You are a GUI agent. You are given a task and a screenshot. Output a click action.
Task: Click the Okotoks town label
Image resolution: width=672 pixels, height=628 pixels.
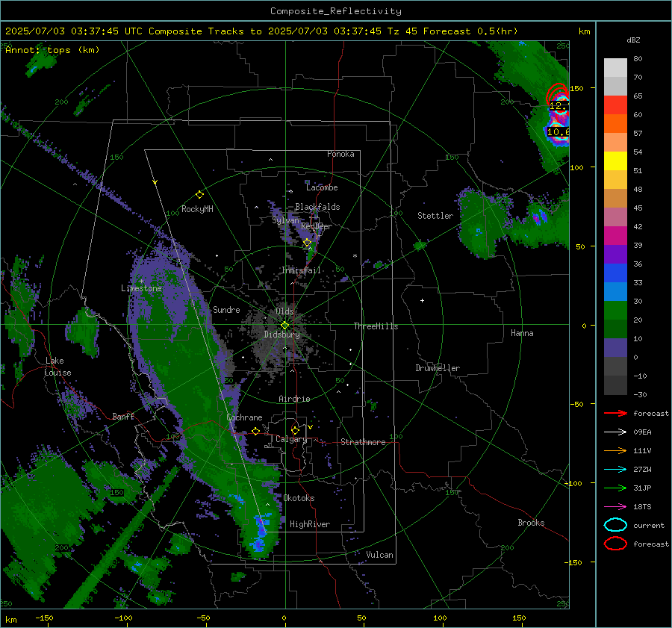(x=299, y=498)
